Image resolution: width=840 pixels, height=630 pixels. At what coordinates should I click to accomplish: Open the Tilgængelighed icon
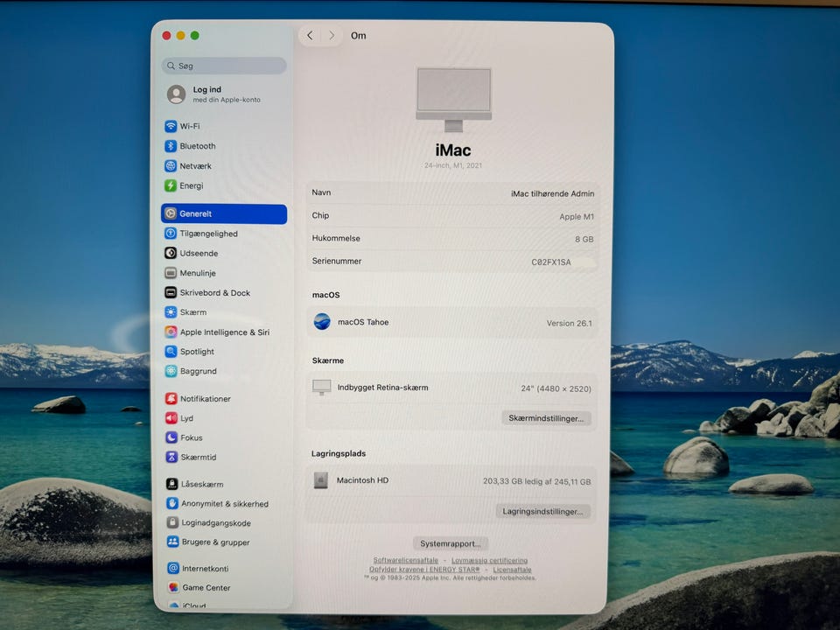coord(171,233)
